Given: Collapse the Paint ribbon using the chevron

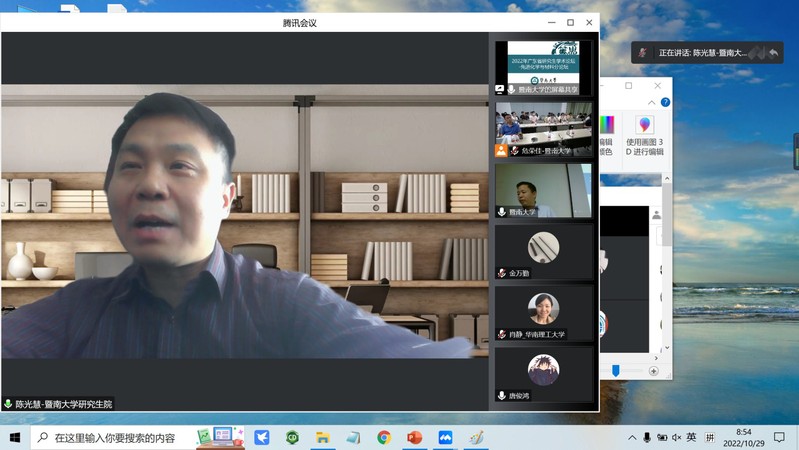Looking at the screenshot, I should tap(653, 102).
